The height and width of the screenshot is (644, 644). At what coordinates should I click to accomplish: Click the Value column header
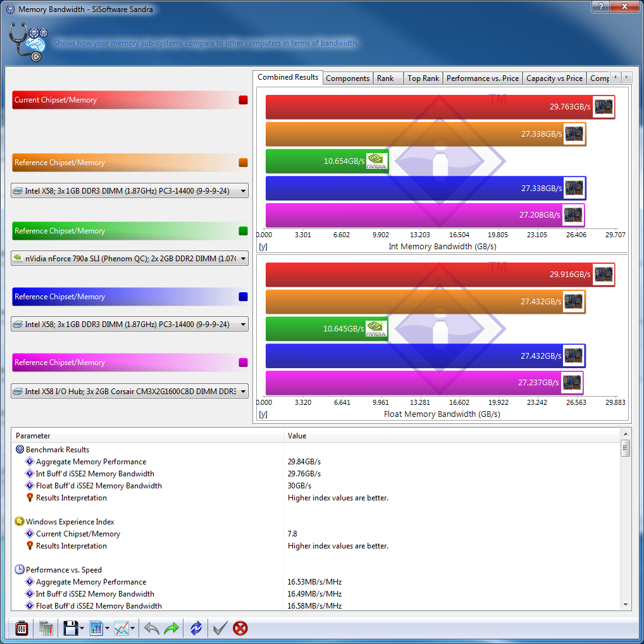click(x=452, y=435)
